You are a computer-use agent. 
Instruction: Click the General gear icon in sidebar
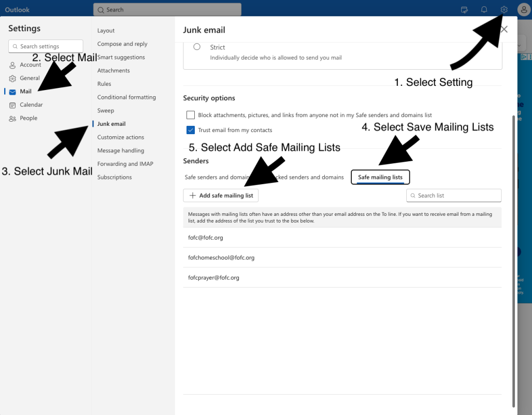pos(12,79)
